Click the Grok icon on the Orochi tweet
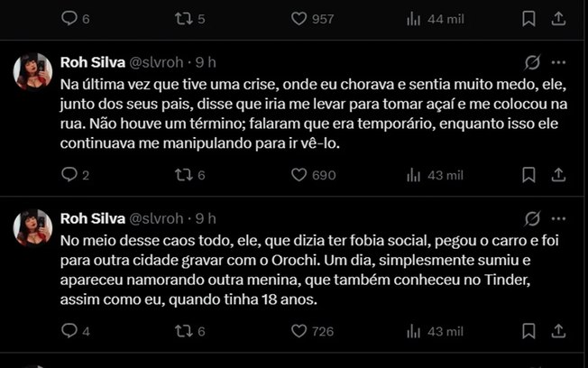Screen dimensions: 588x368 (533, 217)
